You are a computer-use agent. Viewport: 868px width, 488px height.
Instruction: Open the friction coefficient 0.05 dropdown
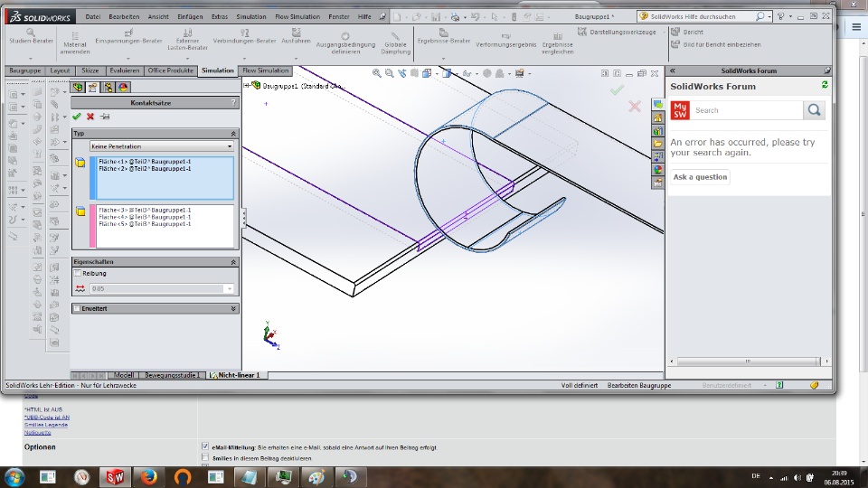pos(229,288)
